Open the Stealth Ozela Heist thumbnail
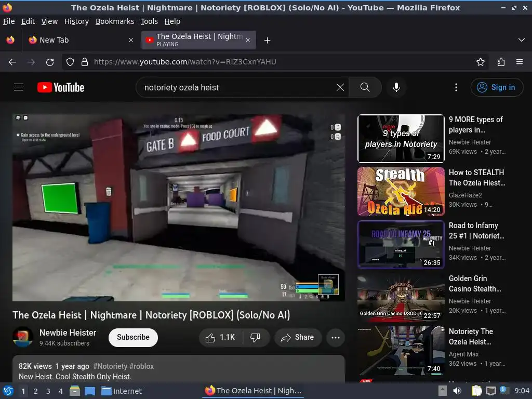532x399 pixels. [401, 192]
